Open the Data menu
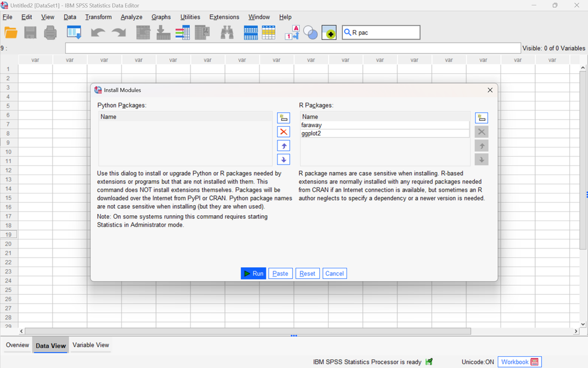This screenshot has width=588, height=368. click(70, 17)
